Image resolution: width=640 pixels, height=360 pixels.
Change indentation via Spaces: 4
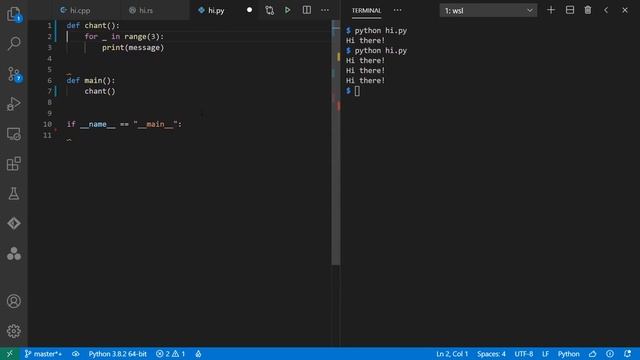coord(491,354)
